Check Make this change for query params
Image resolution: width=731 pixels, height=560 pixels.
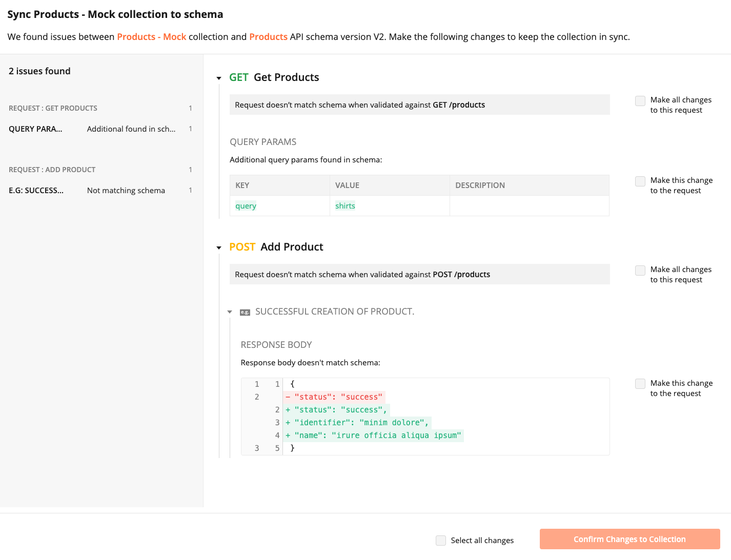click(640, 181)
